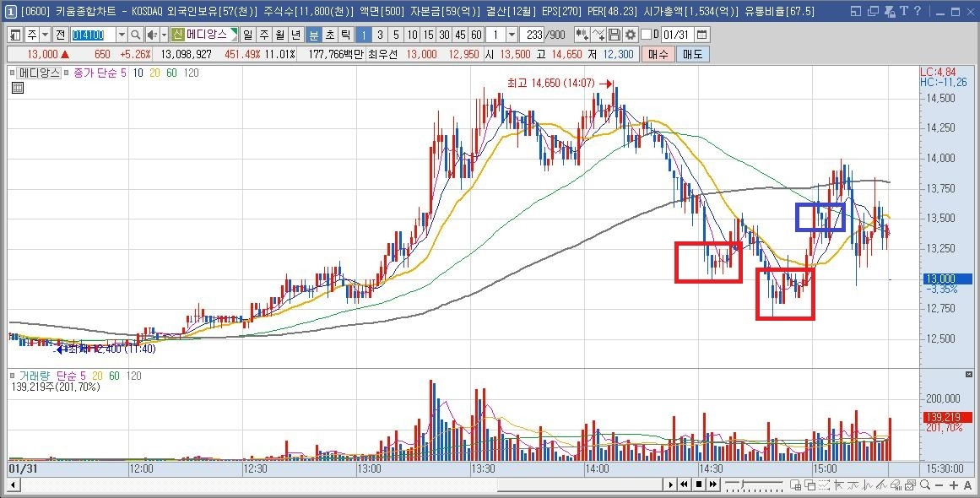This screenshot has width=980, height=498.
Task: Click the fast-forward button in bottom bar
Action: (x=713, y=484)
